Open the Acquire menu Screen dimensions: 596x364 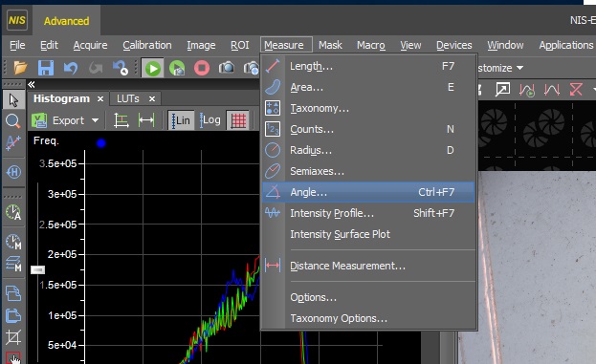point(90,45)
